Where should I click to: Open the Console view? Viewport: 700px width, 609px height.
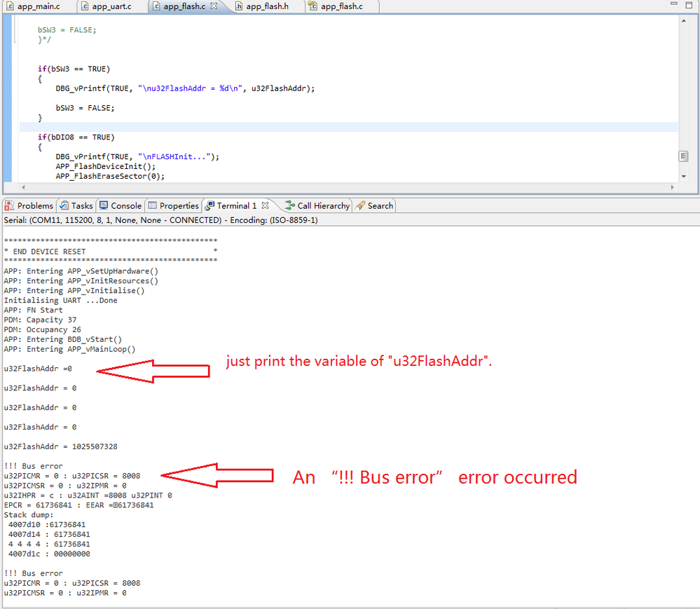coord(121,206)
